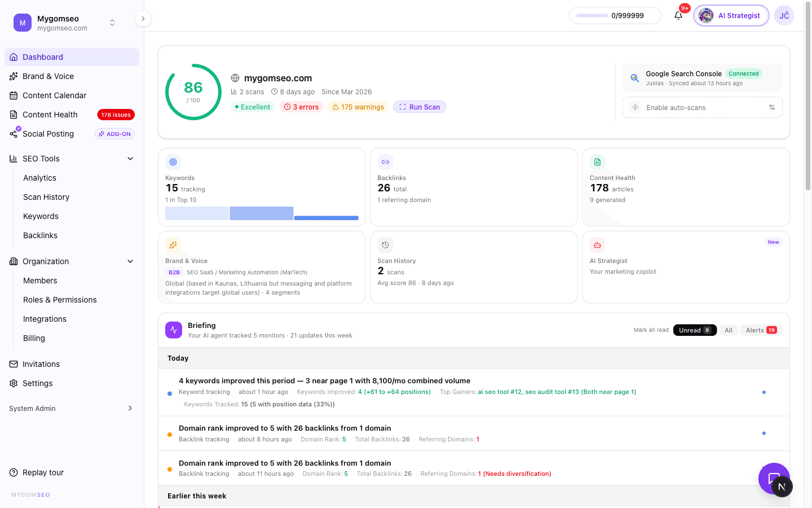Open the notification bell

click(678, 15)
